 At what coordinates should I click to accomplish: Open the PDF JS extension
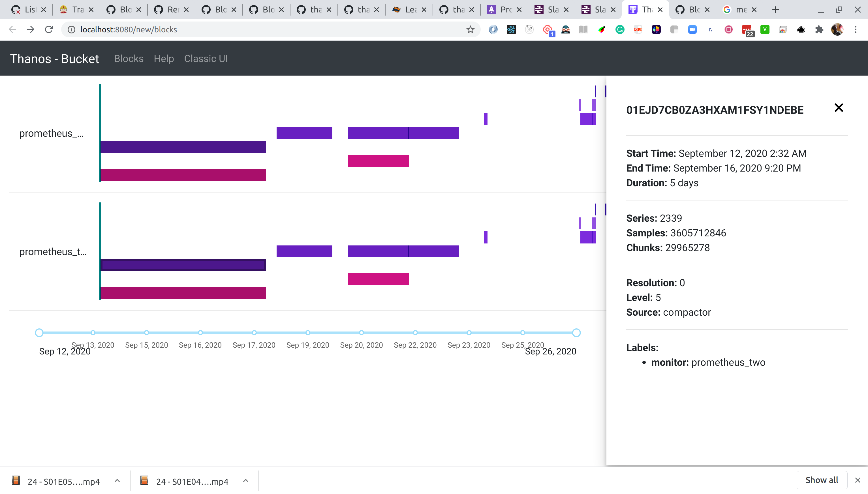(x=638, y=29)
